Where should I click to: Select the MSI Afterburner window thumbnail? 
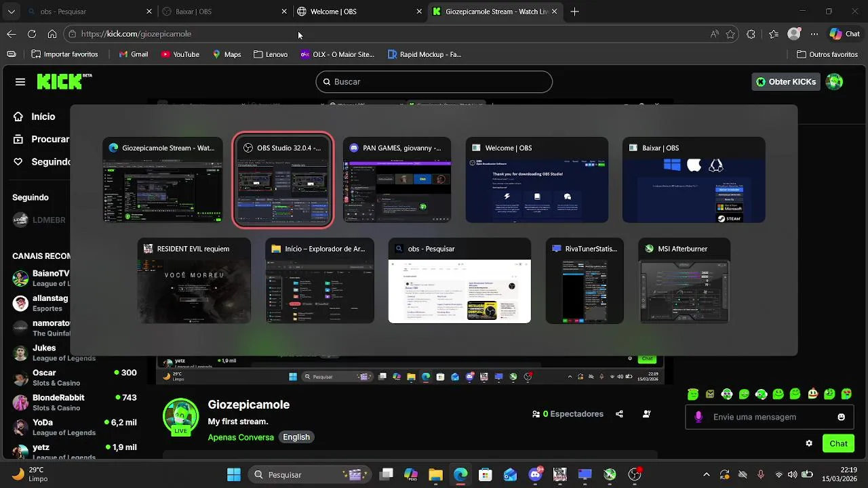pos(684,281)
